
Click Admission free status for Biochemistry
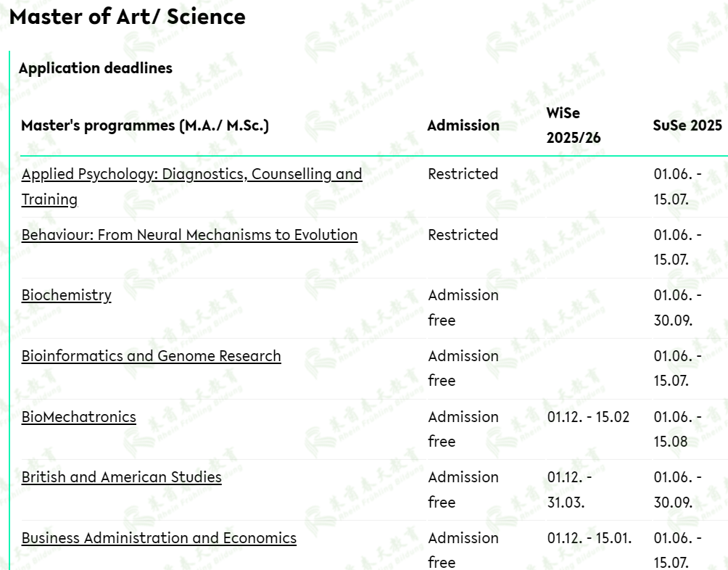coord(463,307)
